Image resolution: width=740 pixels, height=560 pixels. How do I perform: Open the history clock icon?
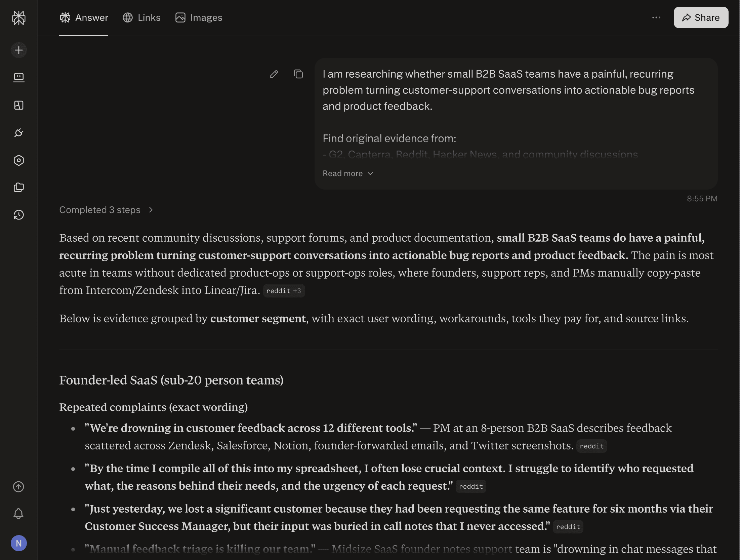(19, 215)
